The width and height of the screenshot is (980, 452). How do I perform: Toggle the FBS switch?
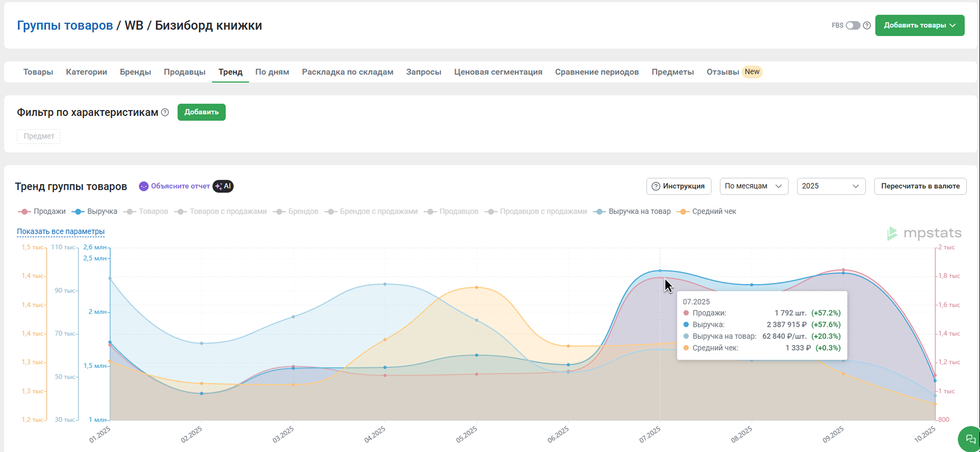pos(853,25)
